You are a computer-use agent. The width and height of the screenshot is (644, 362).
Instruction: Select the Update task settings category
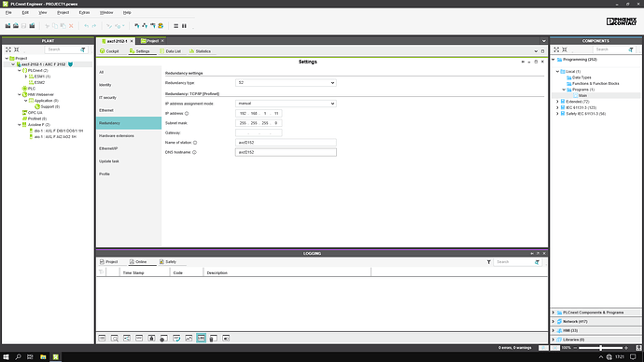129,161
